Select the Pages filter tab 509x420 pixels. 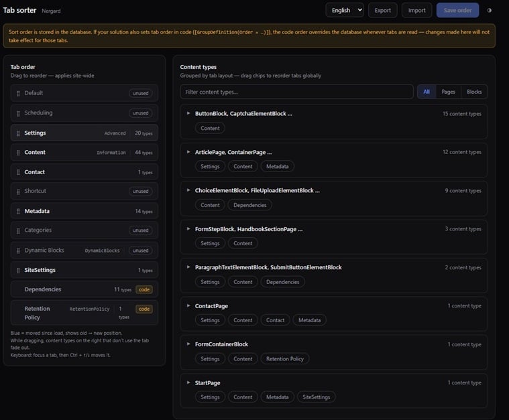pyautogui.click(x=448, y=92)
